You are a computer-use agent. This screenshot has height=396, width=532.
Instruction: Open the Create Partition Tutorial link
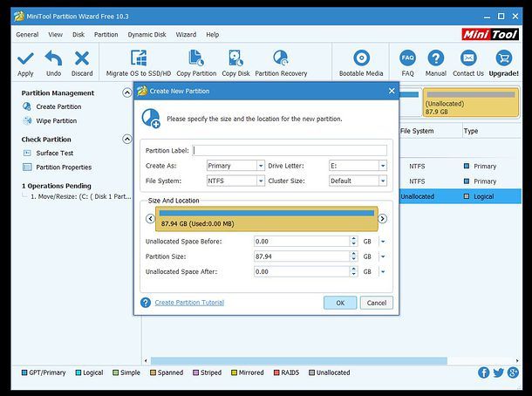[x=189, y=303]
